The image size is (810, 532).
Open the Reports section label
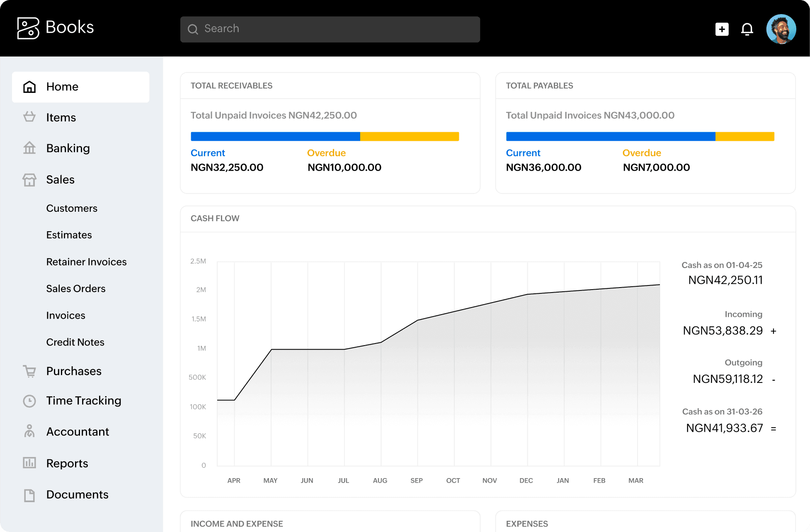point(67,463)
